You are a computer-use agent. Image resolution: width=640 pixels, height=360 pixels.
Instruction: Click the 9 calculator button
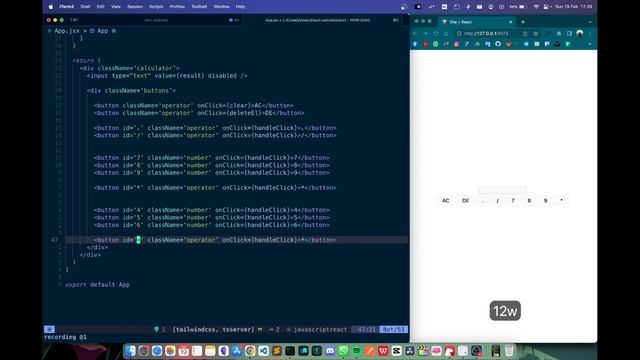(x=545, y=200)
